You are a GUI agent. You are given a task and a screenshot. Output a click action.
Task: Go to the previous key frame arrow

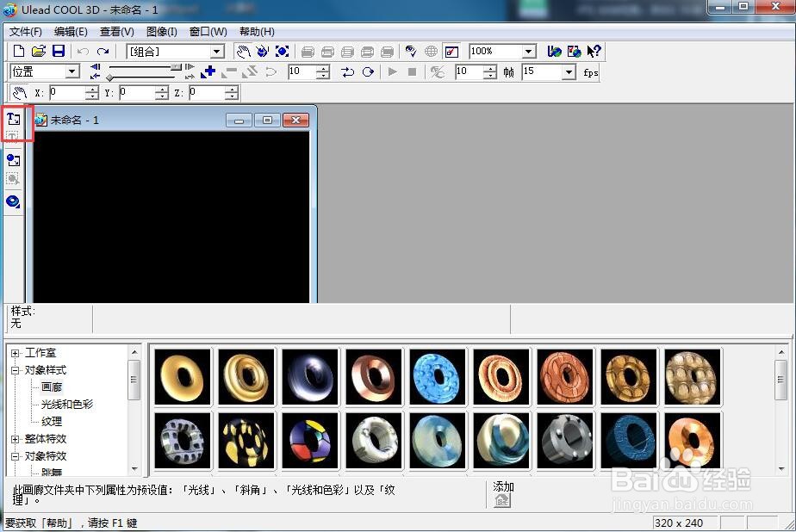(95, 67)
